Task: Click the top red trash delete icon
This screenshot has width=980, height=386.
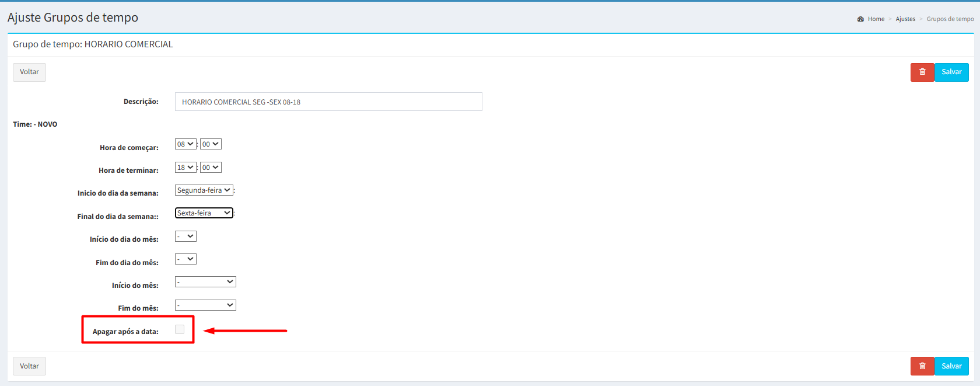Action: point(922,72)
